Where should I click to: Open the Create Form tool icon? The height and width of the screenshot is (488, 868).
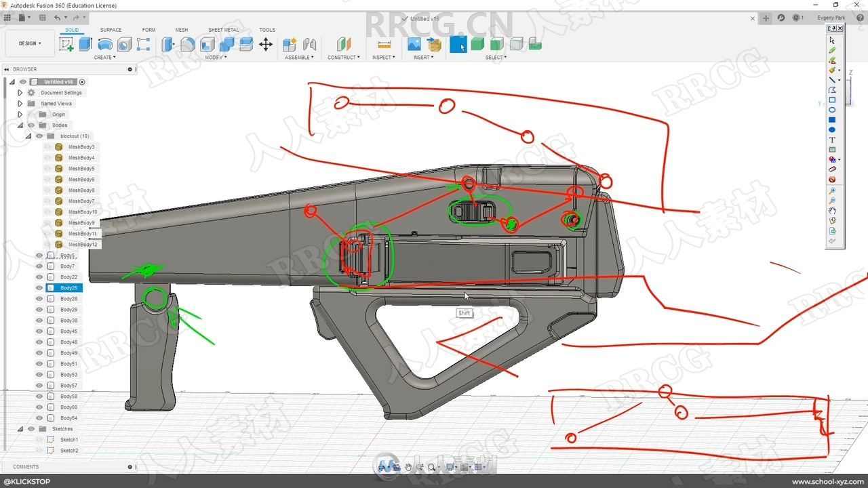[x=144, y=44]
